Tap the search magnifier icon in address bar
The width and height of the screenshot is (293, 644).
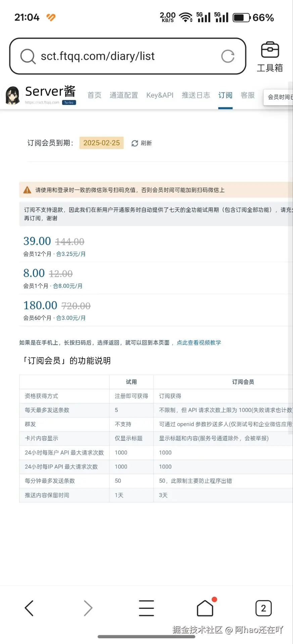[28, 56]
